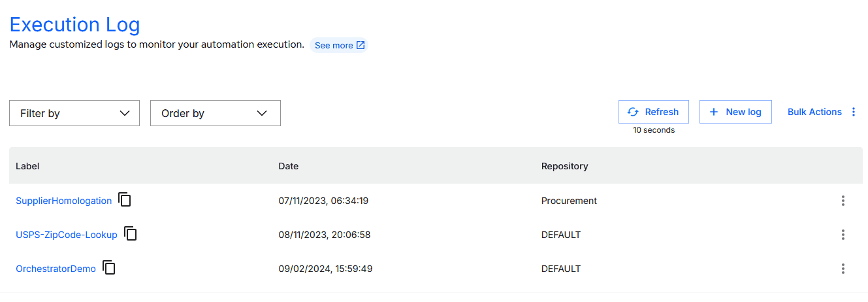Click the Repository column header

click(564, 166)
